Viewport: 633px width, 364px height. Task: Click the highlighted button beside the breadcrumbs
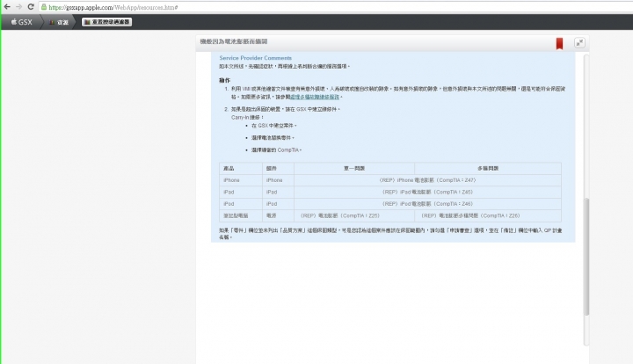(106, 22)
